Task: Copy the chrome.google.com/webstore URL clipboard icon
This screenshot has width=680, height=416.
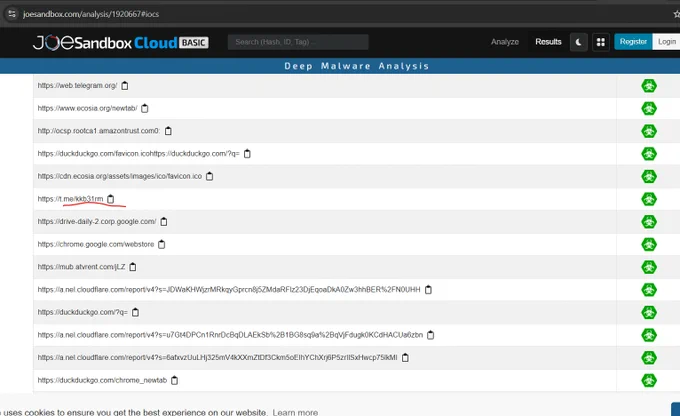Action: coord(162,244)
